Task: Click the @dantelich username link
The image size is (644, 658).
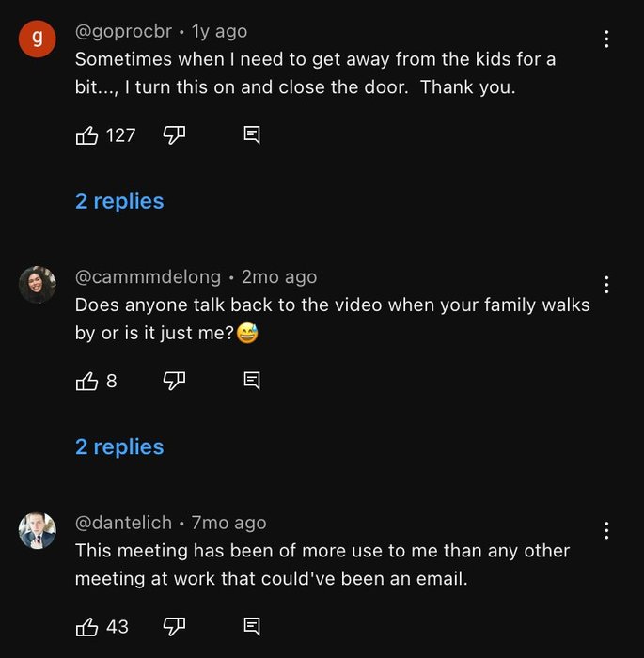Action: pyautogui.click(x=123, y=523)
